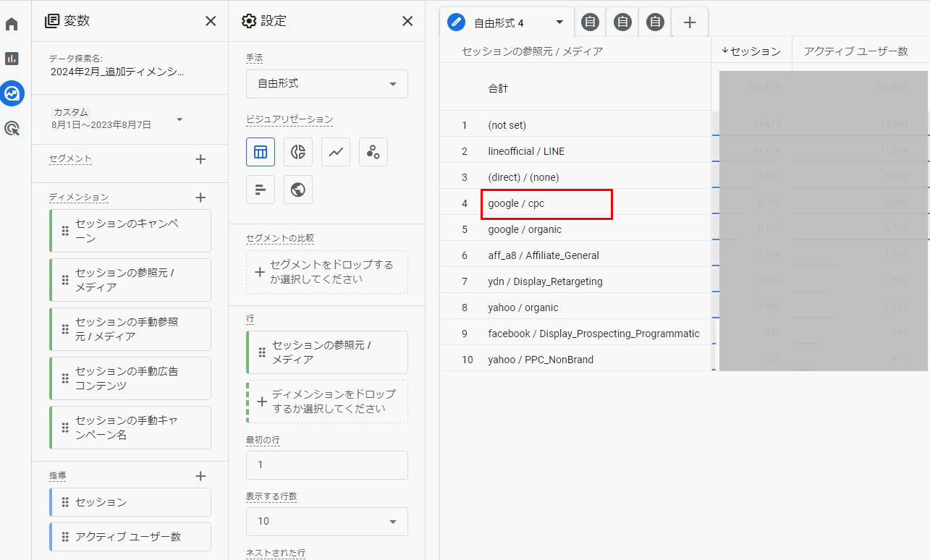This screenshot has height=560, width=930.
Task: Click the segment drop zone in セグメントの比較
Action: tap(327, 272)
